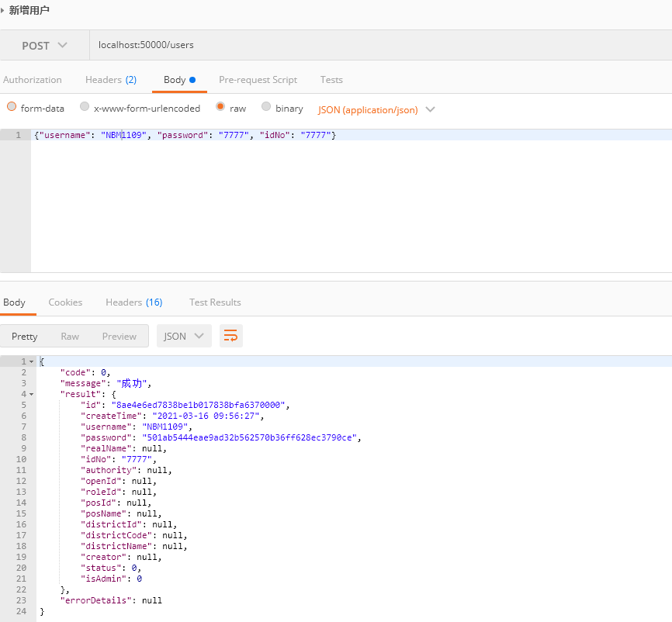Open the response Cookies tab

click(65, 302)
